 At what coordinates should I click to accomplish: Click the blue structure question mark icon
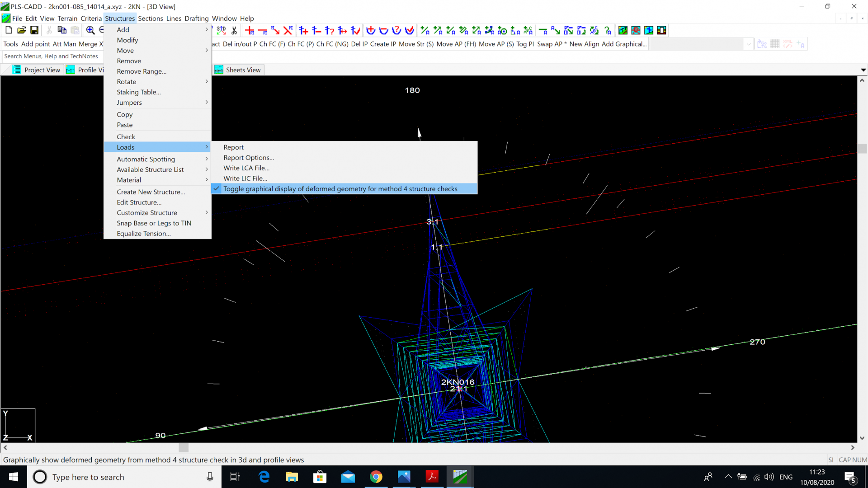(330, 30)
